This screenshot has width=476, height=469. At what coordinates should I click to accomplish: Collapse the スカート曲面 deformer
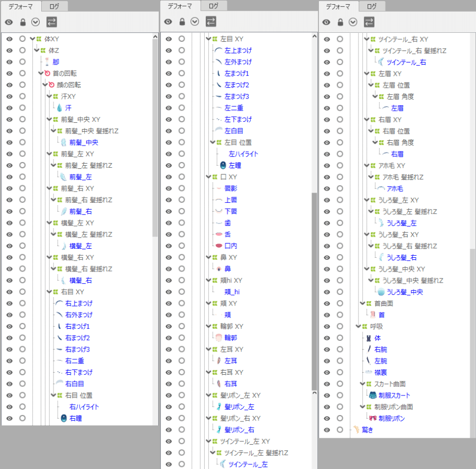[x=362, y=384]
